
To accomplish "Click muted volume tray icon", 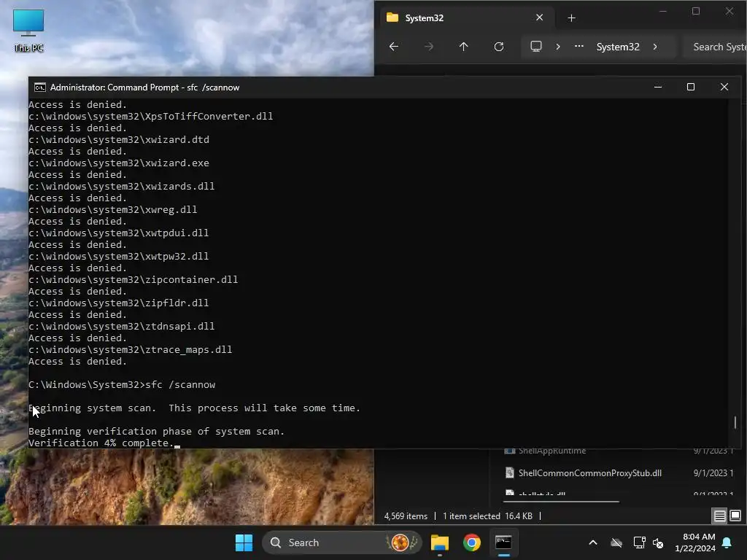I will pyautogui.click(x=658, y=542).
